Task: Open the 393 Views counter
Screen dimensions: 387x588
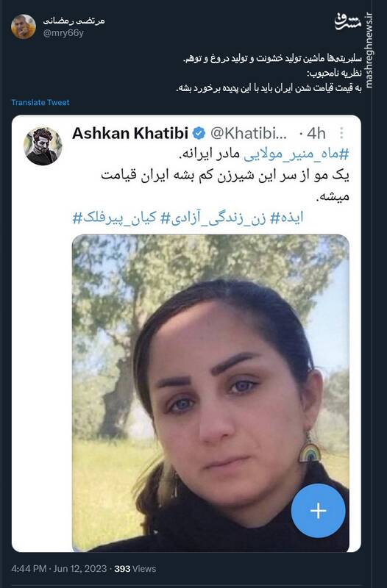Action: (x=135, y=568)
